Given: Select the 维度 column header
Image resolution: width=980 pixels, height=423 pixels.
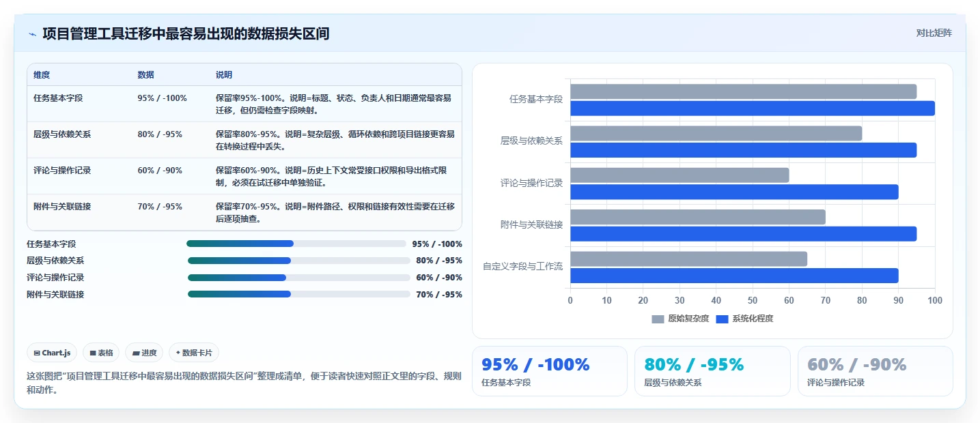Looking at the screenshot, I should click(42, 75).
